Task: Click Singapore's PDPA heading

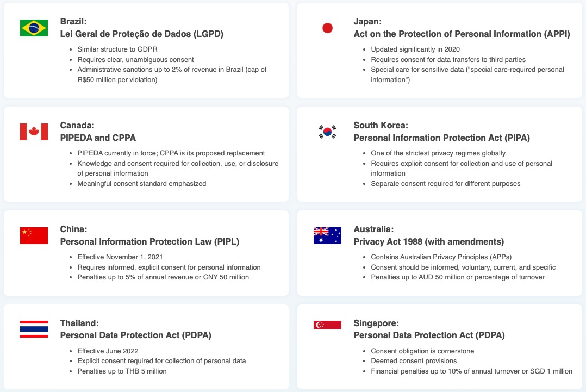Action: [x=429, y=335]
